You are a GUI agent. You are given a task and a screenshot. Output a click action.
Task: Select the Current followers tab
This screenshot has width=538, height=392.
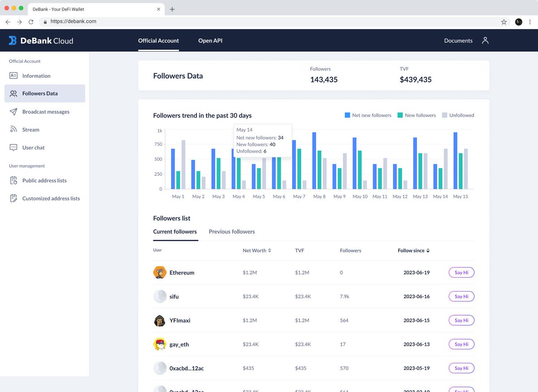pyautogui.click(x=175, y=232)
